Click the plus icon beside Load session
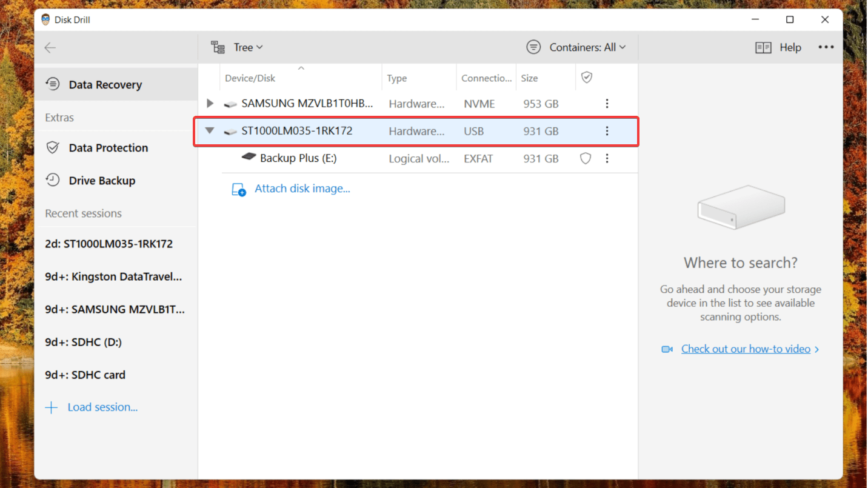The image size is (868, 488). (x=52, y=407)
